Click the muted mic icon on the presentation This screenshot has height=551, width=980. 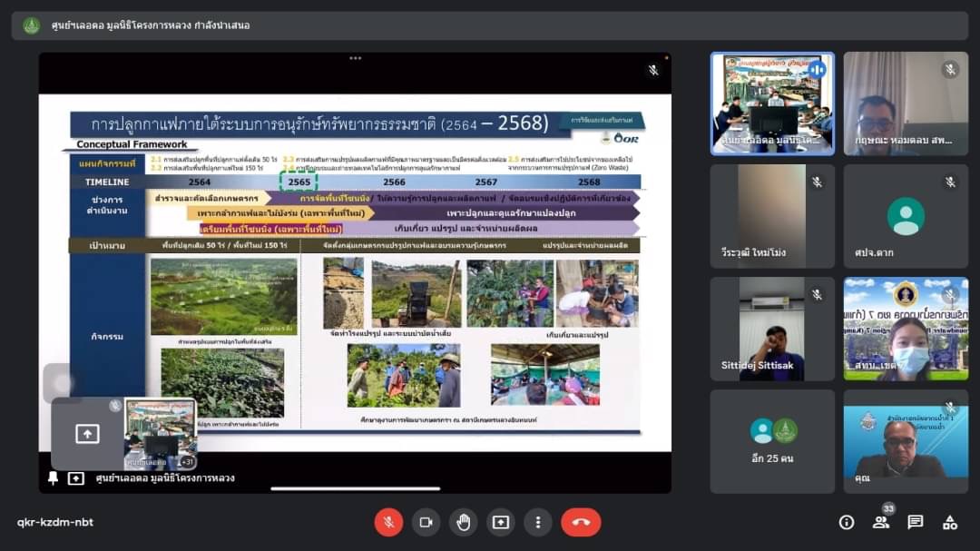[x=653, y=70]
